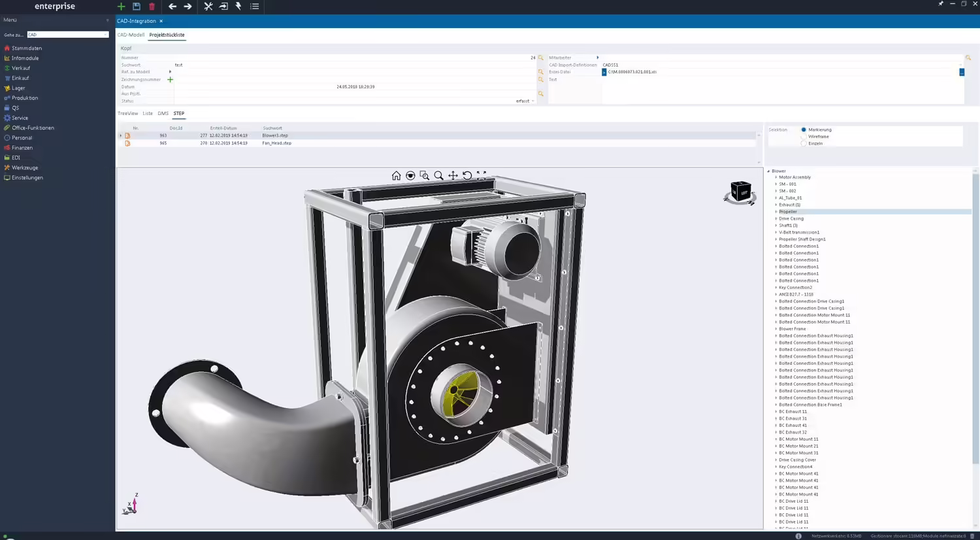Screen dimensions: 980x540
Task: Click the Gehe zu search field
Action: (x=68, y=35)
